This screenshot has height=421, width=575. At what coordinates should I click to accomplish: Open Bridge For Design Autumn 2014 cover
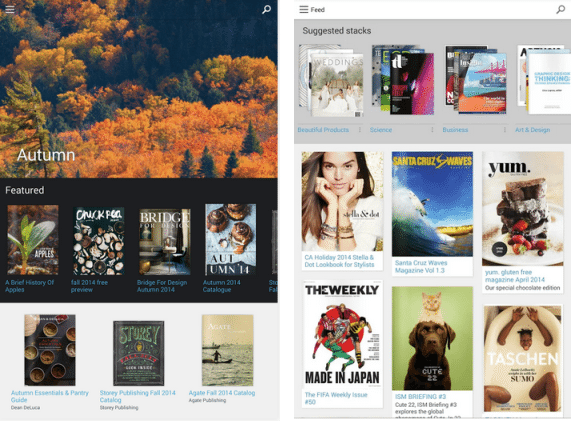[165, 242]
